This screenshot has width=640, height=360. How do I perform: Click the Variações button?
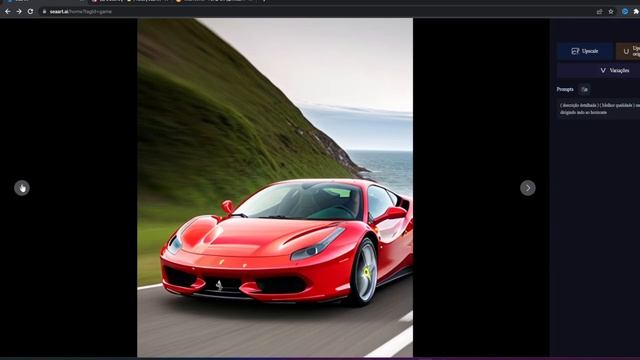pyautogui.click(x=598, y=70)
